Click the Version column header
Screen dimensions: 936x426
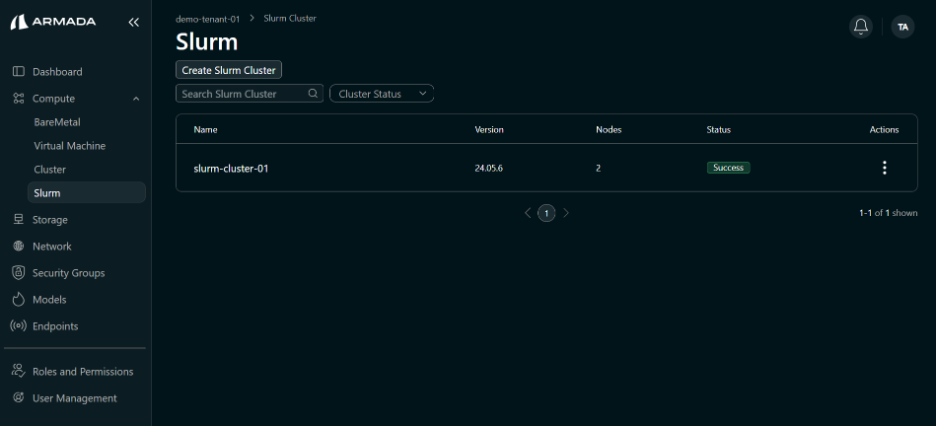pos(489,129)
